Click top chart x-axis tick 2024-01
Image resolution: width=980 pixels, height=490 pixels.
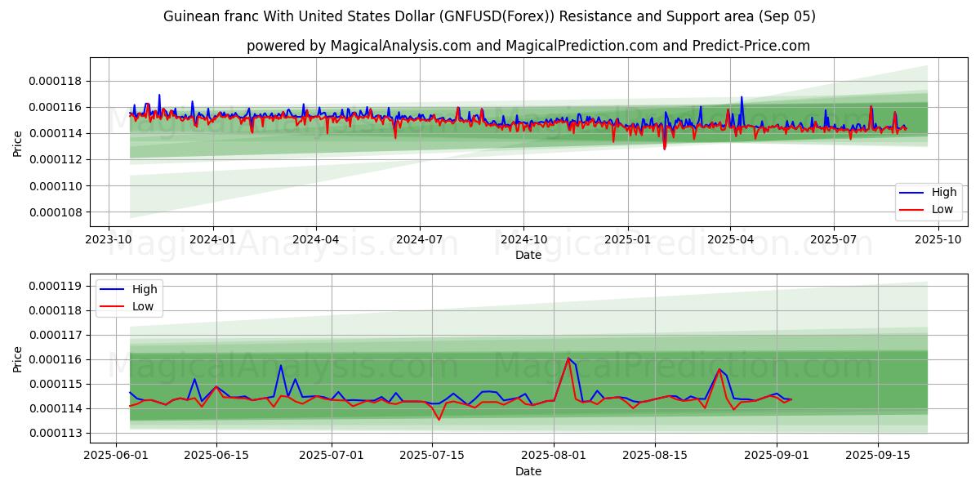(213, 240)
